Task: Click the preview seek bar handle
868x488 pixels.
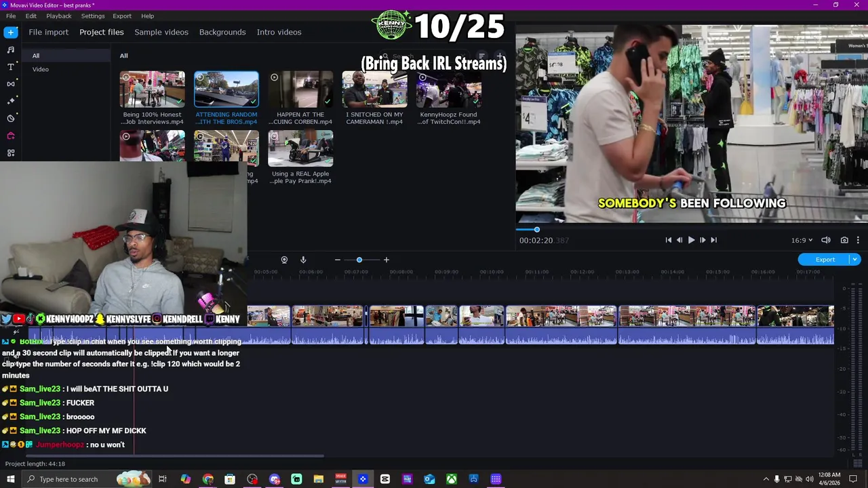Action: (x=536, y=230)
